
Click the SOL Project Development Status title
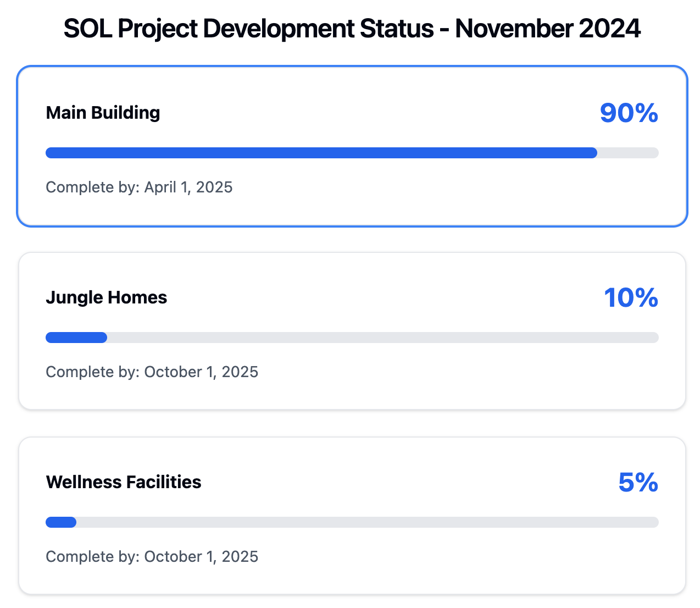click(352, 29)
